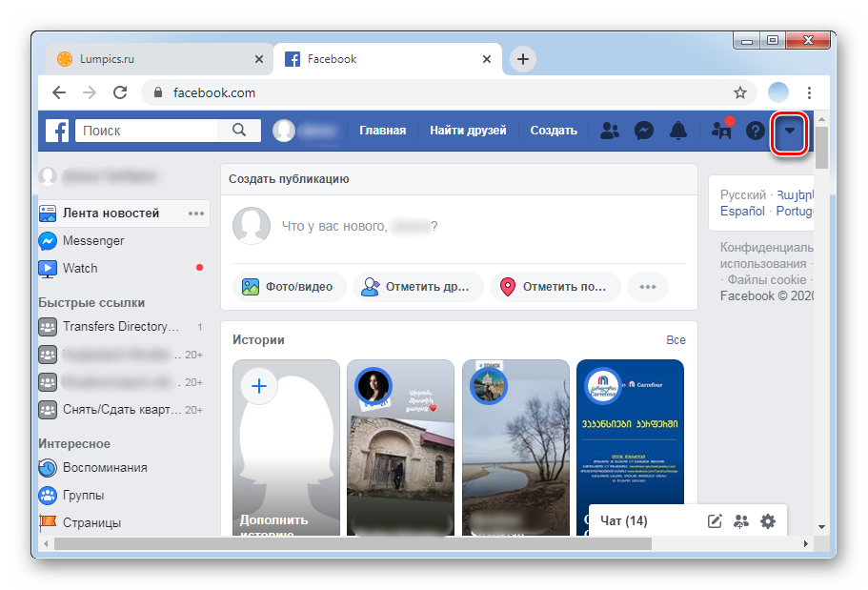Open the notifications bell

(678, 132)
